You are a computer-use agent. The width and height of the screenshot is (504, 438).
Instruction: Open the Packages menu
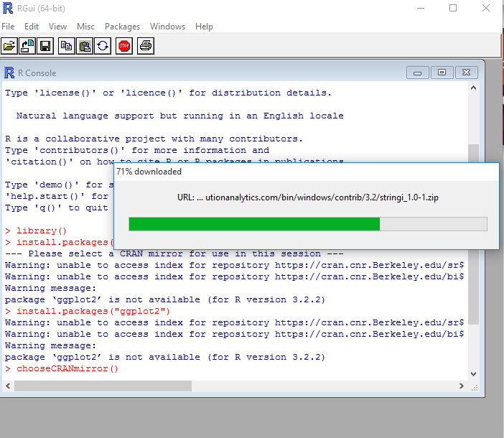click(x=123, y=27)
